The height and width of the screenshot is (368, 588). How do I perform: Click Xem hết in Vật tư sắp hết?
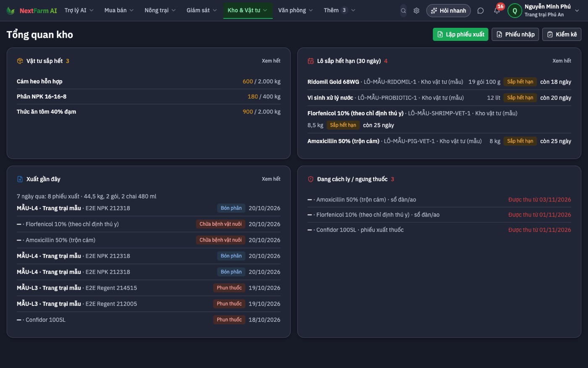tap(271, 61)
